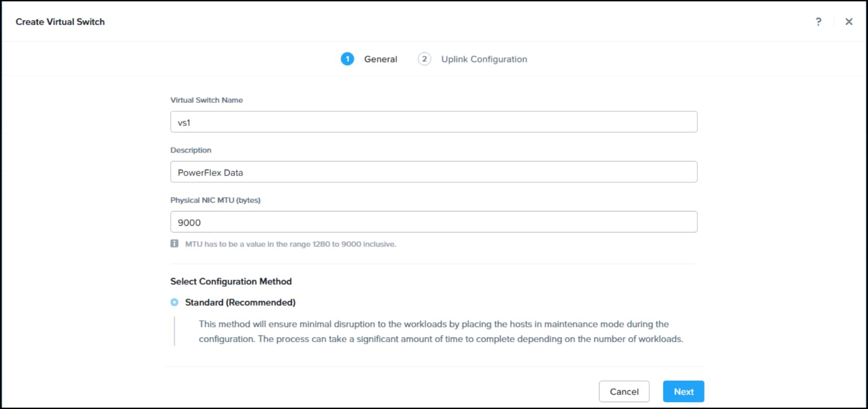
Task: Click the MTU info icon
Action: click(x=174, y=243)
